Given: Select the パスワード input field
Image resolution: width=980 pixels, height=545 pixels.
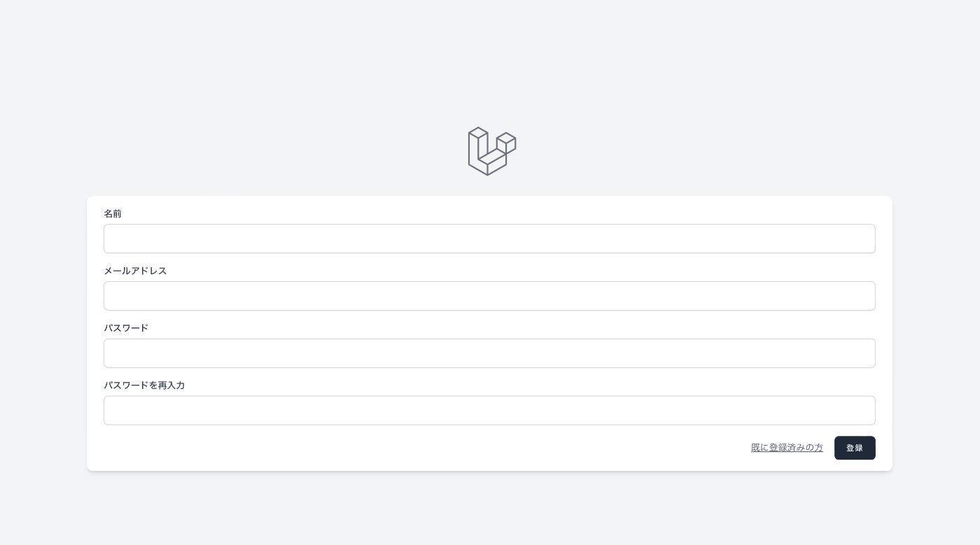Looking at the screenshot, I should pos(489,353).
